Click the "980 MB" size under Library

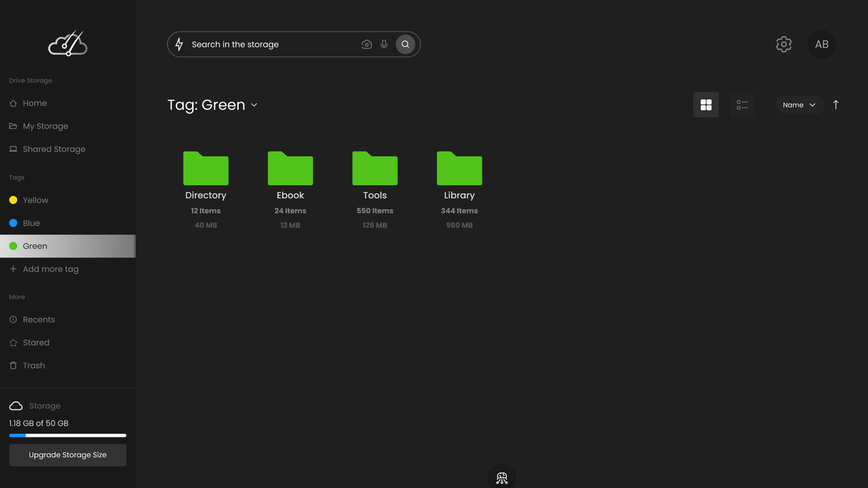(x=459, y=225)
